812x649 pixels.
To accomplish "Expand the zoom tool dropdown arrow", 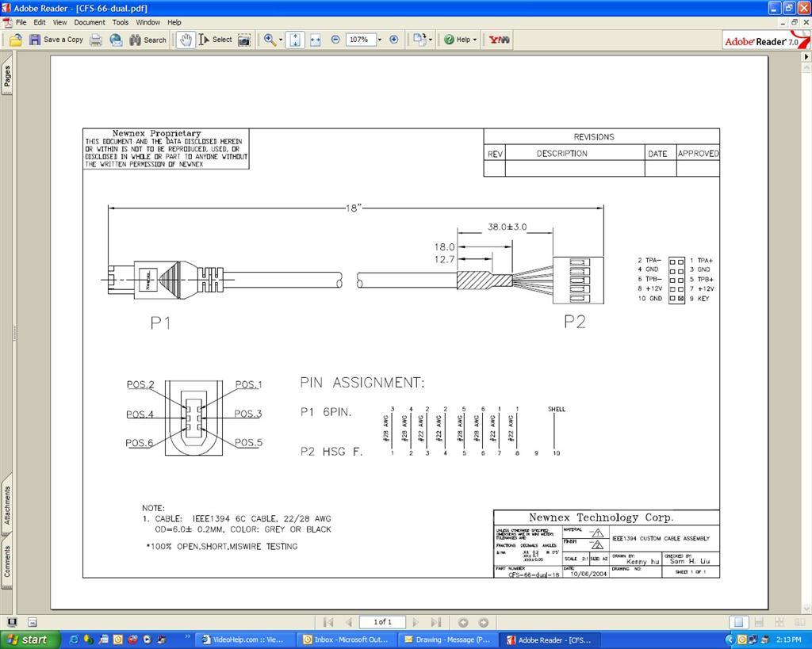I will (281, 40).
